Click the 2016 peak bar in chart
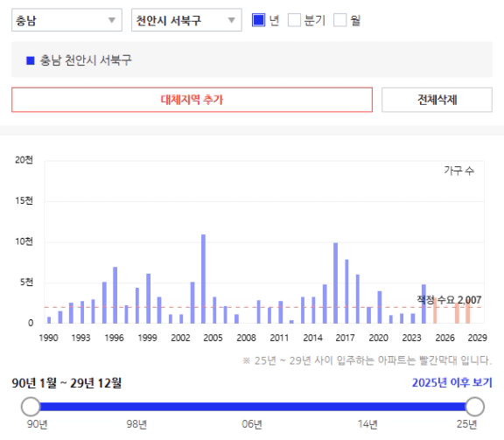The width and height of the screenshot is (504, 440). [x=336, y=283]
